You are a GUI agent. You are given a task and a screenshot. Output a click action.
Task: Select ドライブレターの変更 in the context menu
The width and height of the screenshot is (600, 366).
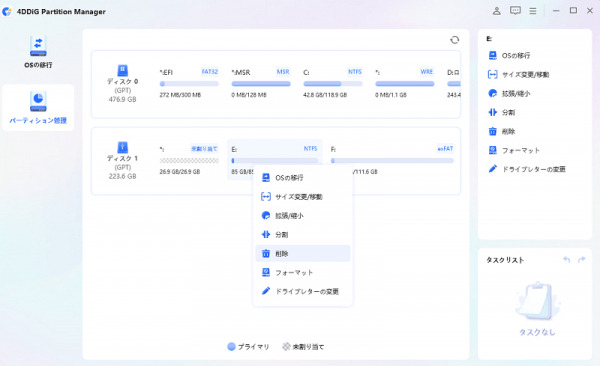(x=303, y=291)
